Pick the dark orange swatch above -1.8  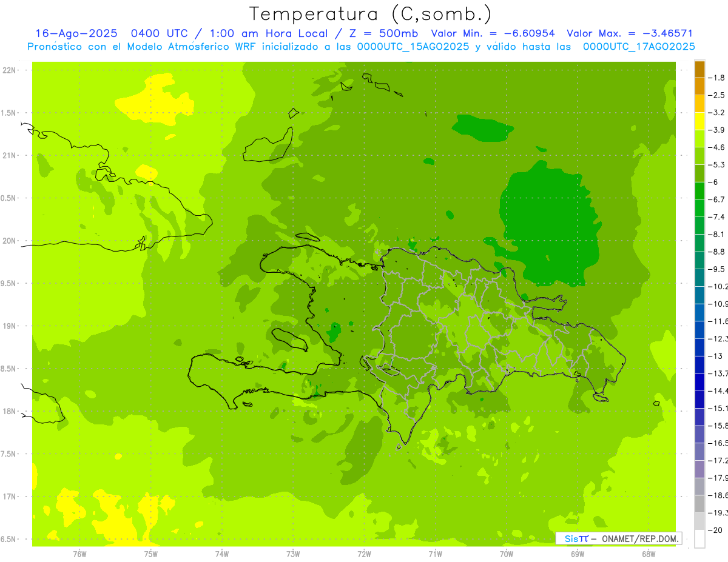[x=699, y=69]
